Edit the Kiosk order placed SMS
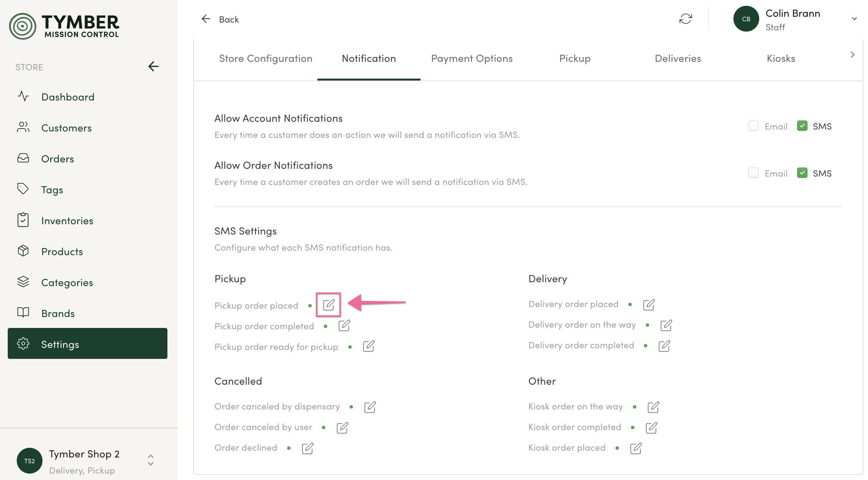 pyautogui.click(x=636, y=448)
